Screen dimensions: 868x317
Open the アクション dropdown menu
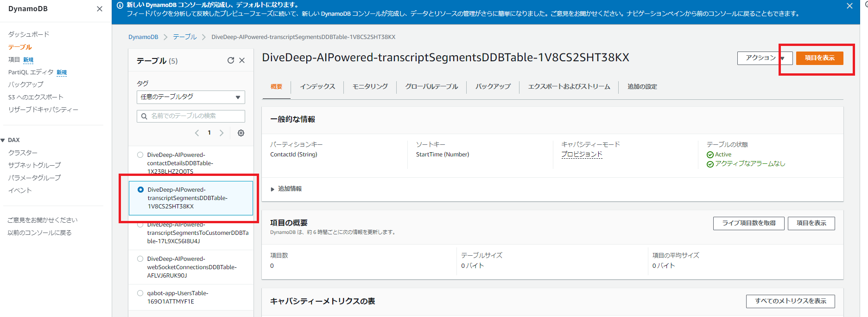click(x=765, y=58)
